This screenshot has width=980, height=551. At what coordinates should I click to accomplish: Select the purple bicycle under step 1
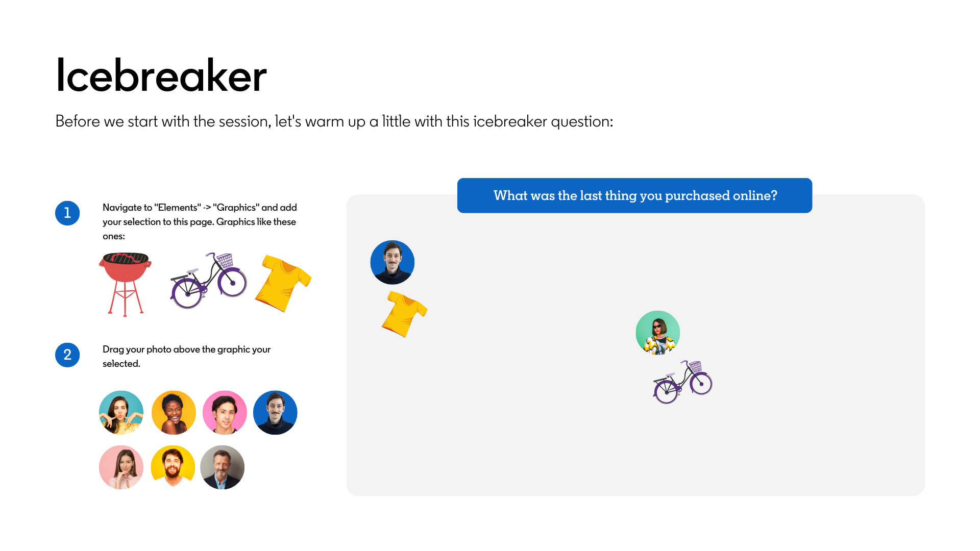click(208, 281)
